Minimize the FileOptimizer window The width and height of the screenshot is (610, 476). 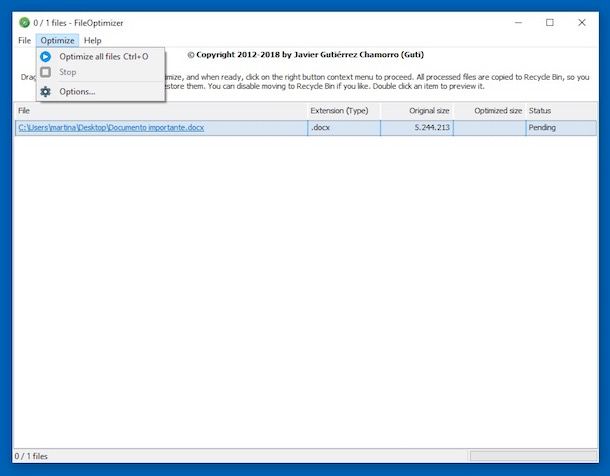518,23
